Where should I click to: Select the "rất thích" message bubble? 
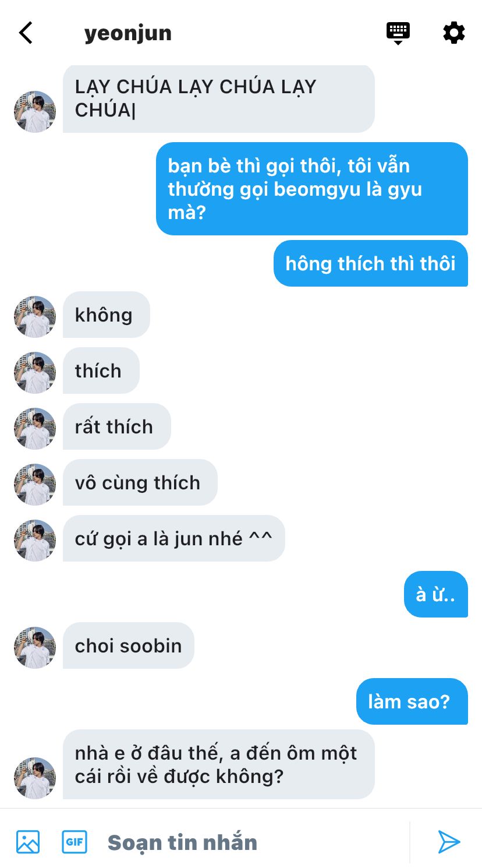117,426
